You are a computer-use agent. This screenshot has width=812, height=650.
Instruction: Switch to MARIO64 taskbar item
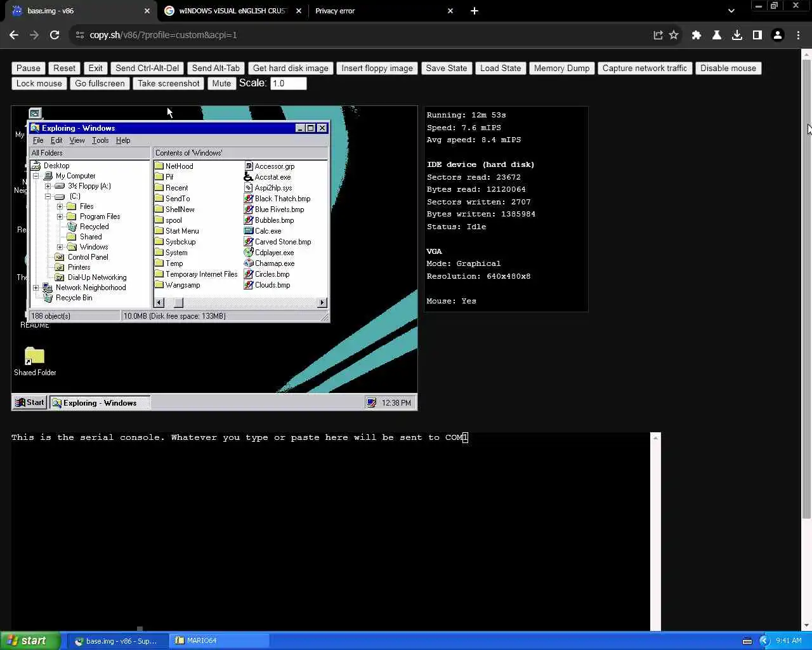click(x=219, y=640)
